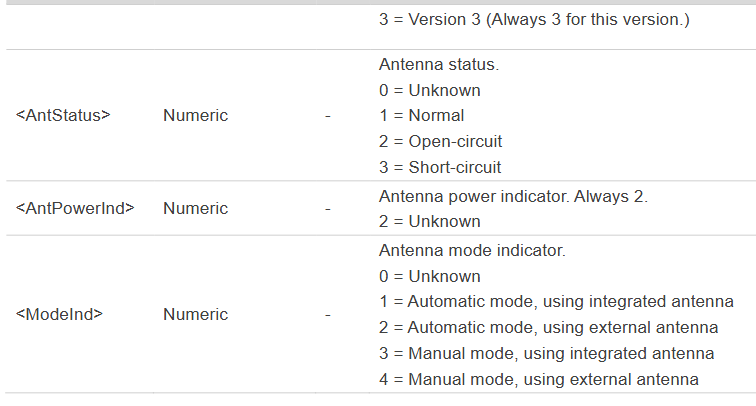Click "3 = Manual mode, using integrated antenna"
Viewport: 756px width, 406px height.
click(546, 353)
